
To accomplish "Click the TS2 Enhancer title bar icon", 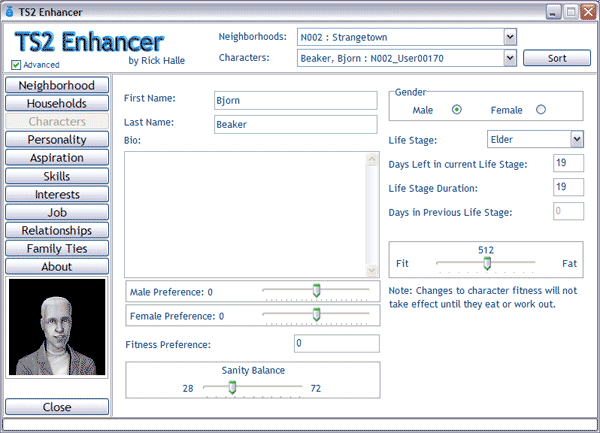I will (x=10, y=12).
